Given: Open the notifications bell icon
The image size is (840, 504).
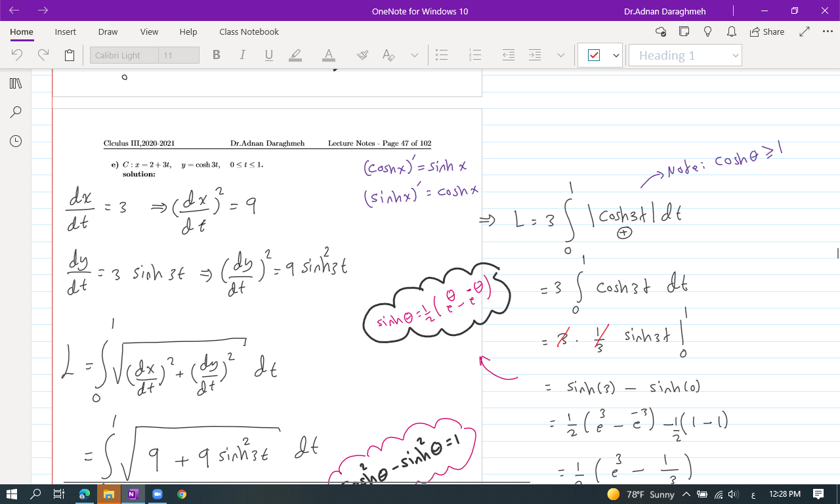Looking at the screenshot, I should (x=730, y=31).
